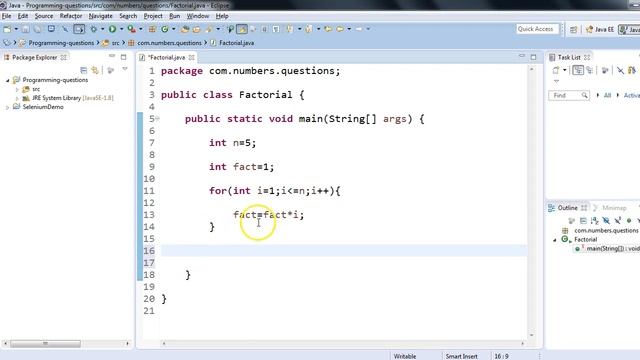This screenshot has height=360, width=640.
Task: Click the New file toolbar icon
Action: pyautogui.click(x=7, y=29)
